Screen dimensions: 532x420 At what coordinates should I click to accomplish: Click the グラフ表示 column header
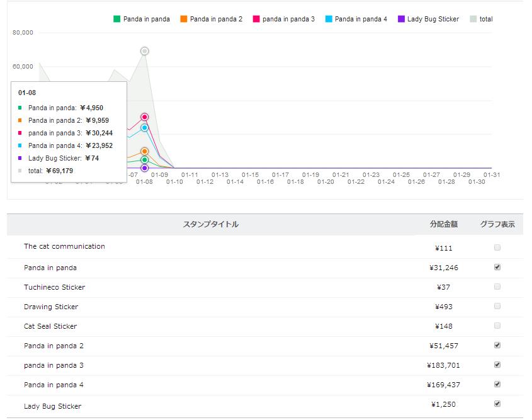[497, 224]
